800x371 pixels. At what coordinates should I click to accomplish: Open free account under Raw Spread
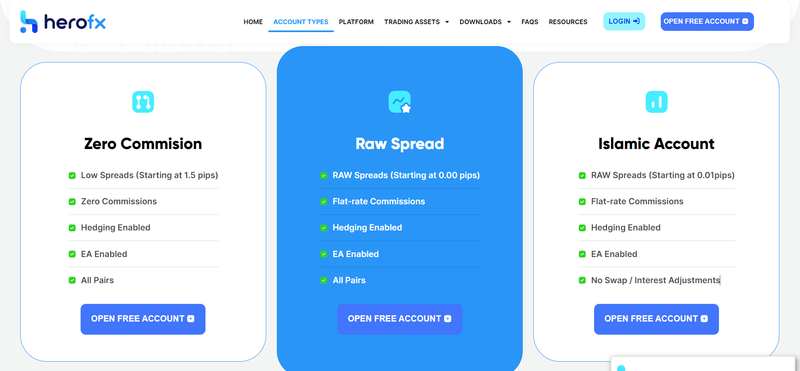[399, 319]
